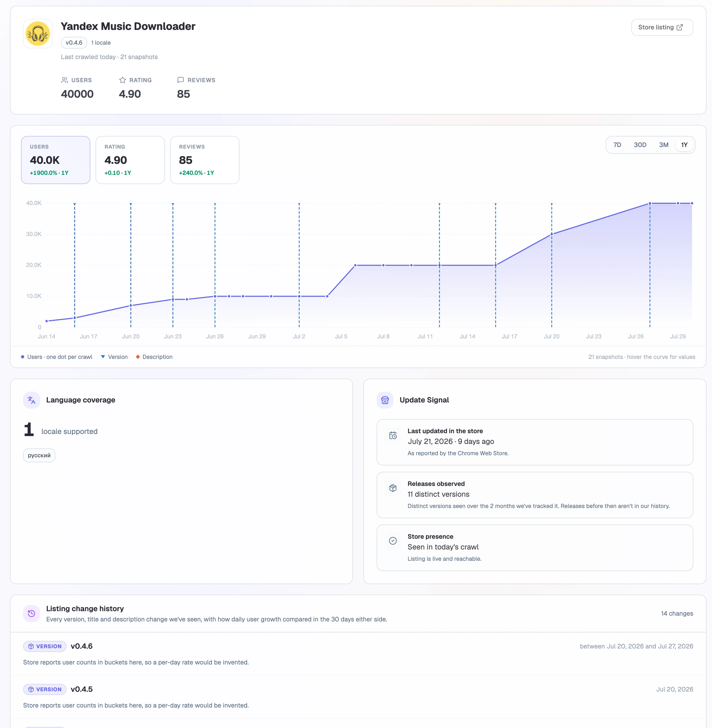The image size is (712, 728).
Task: Click '21 snapshots · hover the curve for values' note
Action: tap(642, 357)
